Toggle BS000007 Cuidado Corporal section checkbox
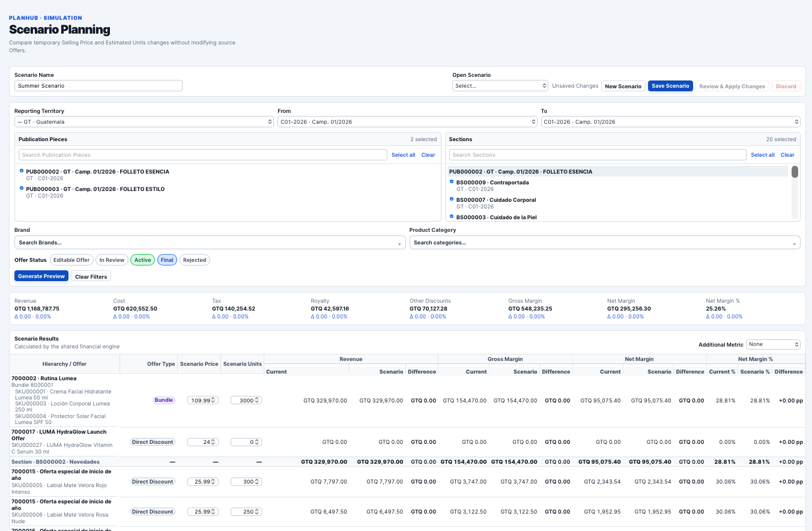The image size is (812, 531). coord(452,199)
